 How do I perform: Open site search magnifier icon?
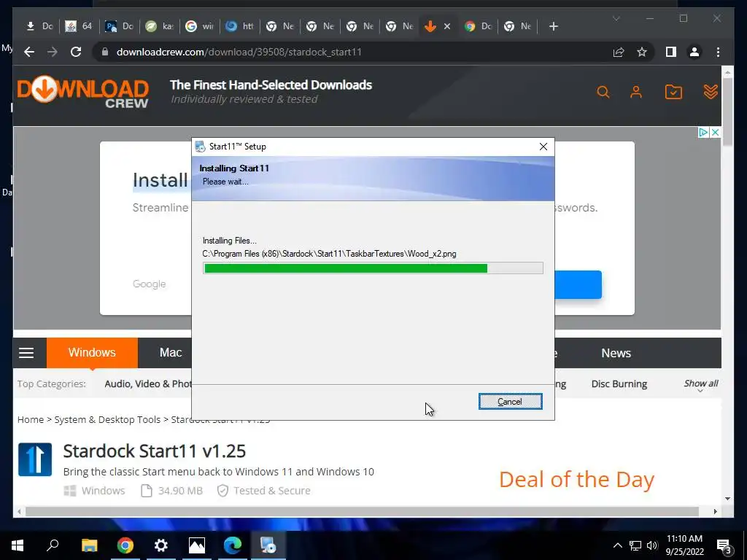pos(603,92)
